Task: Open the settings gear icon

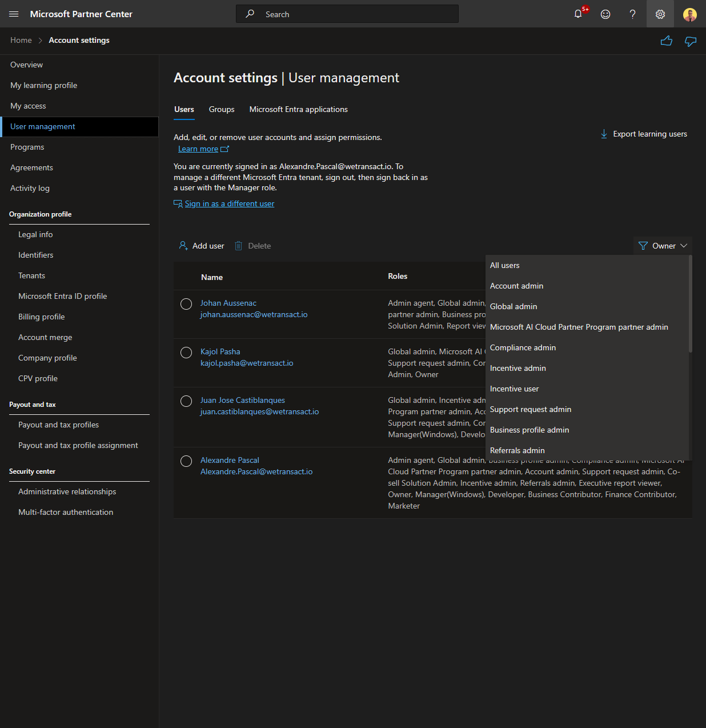Action: (x=660, y=14)
